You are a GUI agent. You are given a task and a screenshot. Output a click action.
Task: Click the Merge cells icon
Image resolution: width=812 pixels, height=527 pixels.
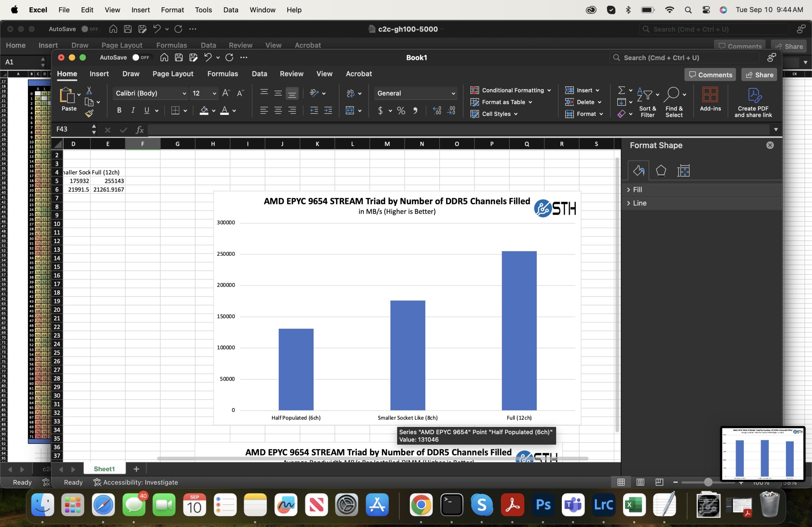click(x=350, y=111)
